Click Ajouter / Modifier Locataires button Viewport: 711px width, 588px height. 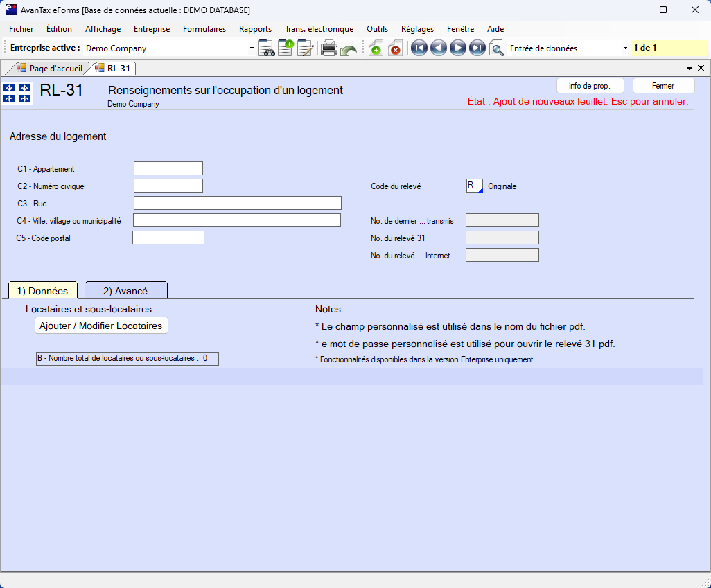[101, 326]
